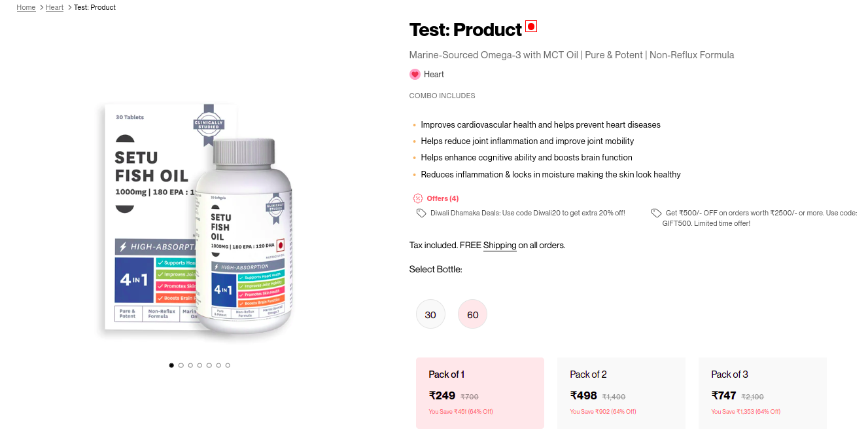Choose the Pack of 2 option
The image size is (868, 438).
pyautogui.click(x=621, y=393)
